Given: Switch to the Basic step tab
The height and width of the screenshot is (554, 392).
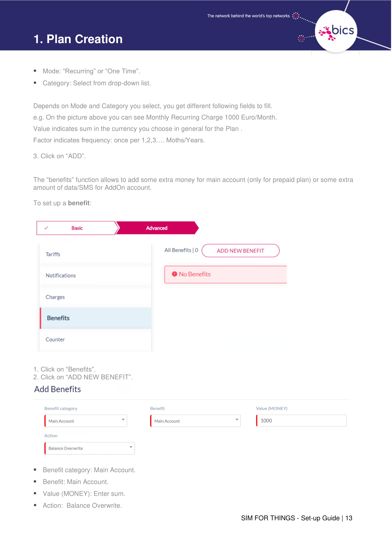Looking at the screenshot, I should tap(77, 228).
